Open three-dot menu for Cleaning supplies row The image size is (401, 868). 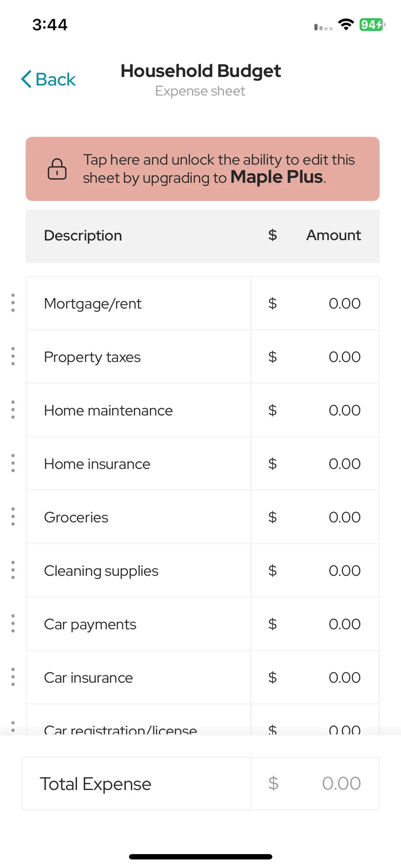click(13, 570)
